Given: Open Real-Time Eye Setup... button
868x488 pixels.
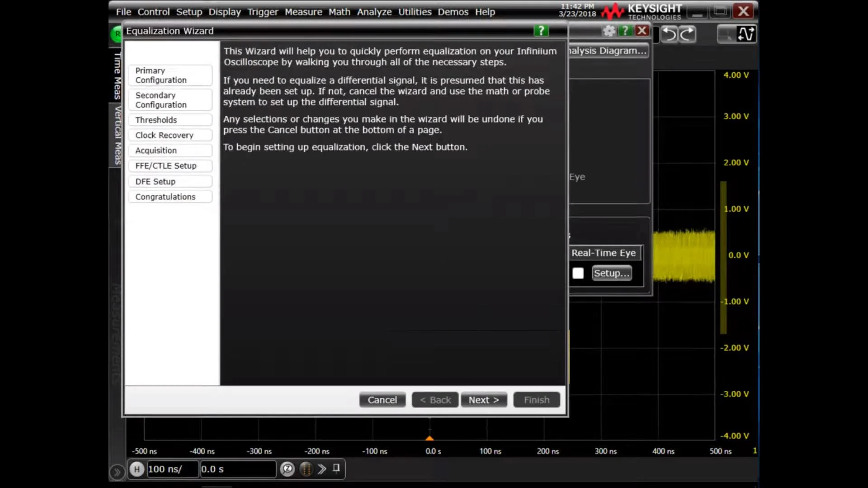Looking at the screenshot, I should point(612,273).
